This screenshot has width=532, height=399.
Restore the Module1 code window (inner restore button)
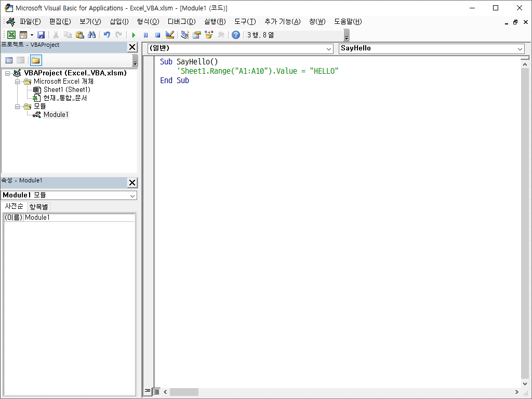point(515,22)
